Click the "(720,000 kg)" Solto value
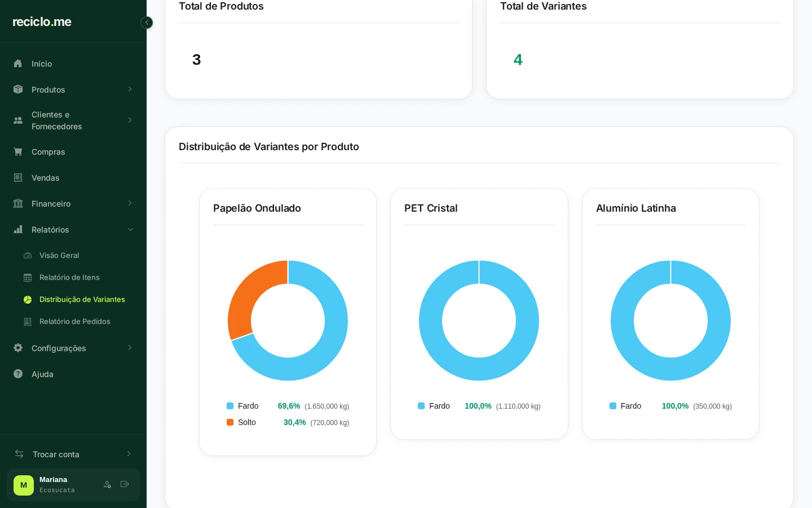 point(330,423)
